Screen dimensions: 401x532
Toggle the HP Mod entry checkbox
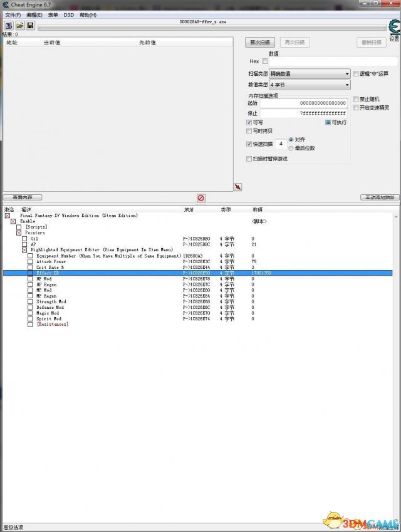pyautogui.click(x=30, y=279)
